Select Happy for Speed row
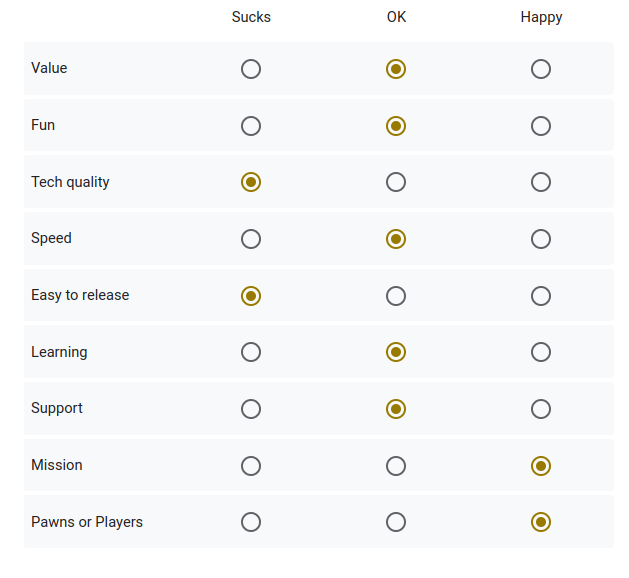 (541, 239)
